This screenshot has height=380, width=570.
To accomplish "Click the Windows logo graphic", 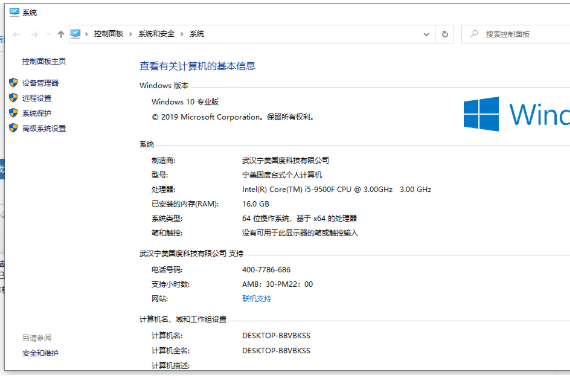I will coord(481,114).
